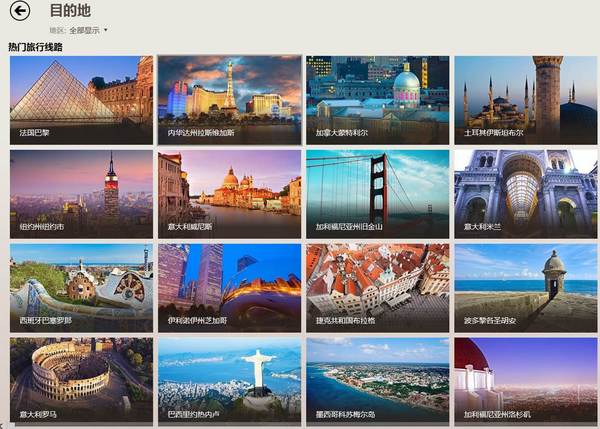This screenshot has height=429, width=600.
Task: Select the 伊利诺伊州芝加哥 tile
Action: coord(229,287)
